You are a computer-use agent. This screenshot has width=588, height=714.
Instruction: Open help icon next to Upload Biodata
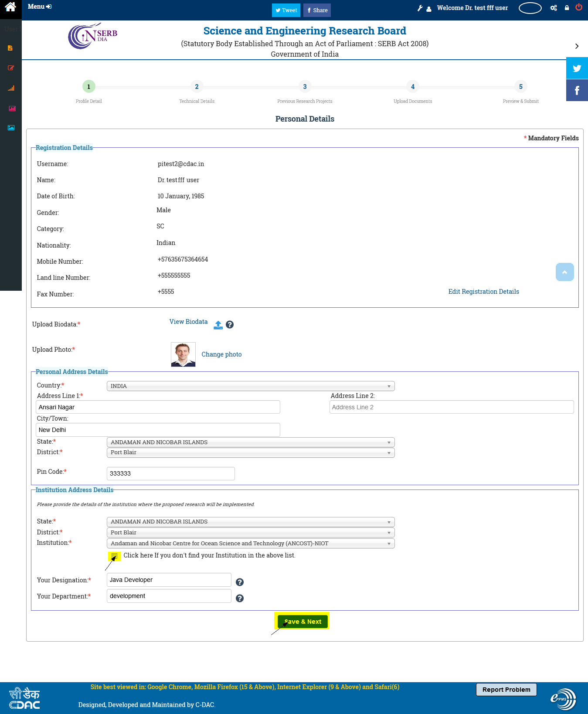click(230, 325)
